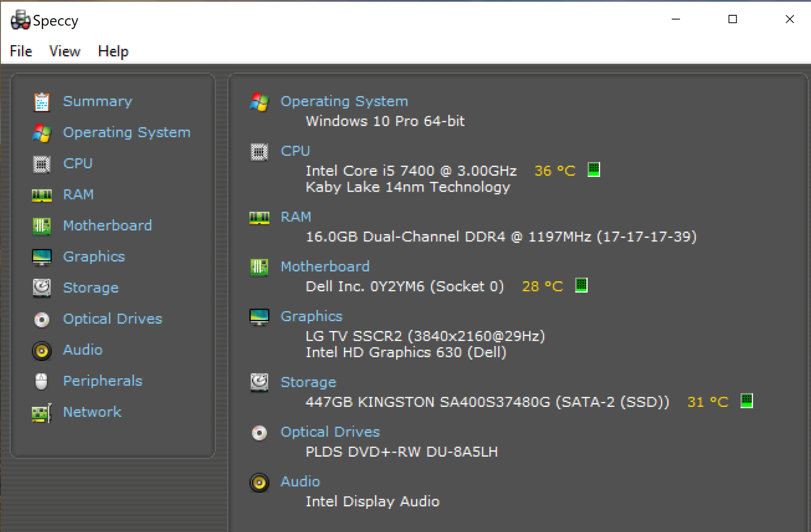Click Dell Inc. 0Y2YM6 (Socket 0) text
Image resolution: width=811 pixels, height=532 pixels.
pos(405,287)
